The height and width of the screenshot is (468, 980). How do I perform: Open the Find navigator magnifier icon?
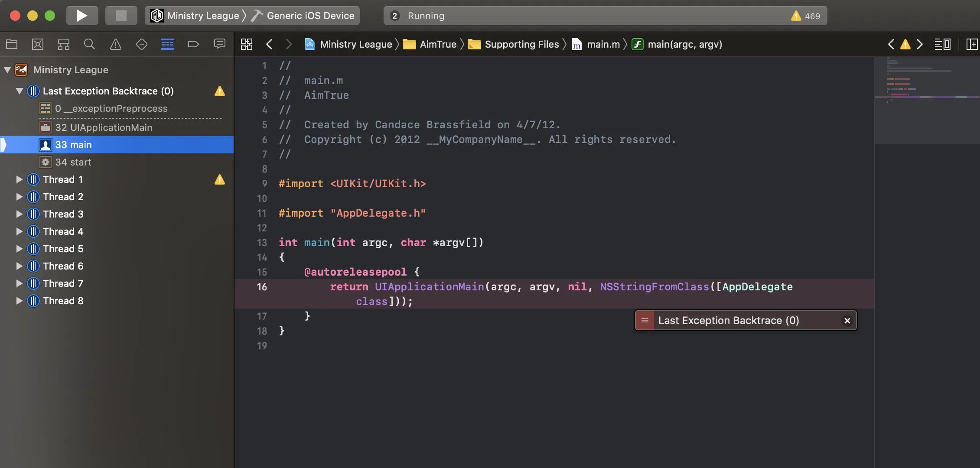pyautogui.click(x=89, y=44)
